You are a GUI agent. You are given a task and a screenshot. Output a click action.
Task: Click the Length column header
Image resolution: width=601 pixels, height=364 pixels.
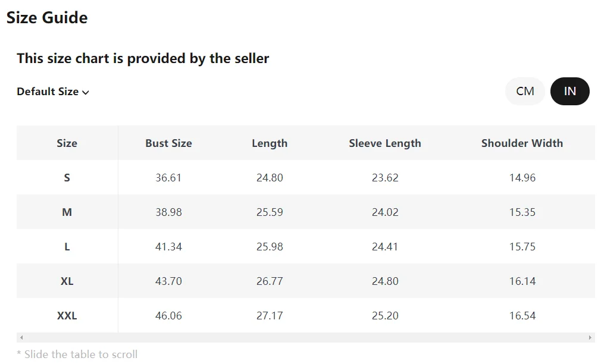click(x=270, y=143)
